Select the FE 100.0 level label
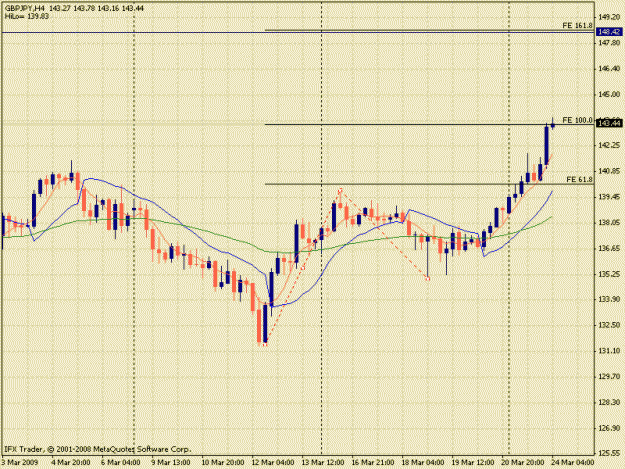Viewport: 625px width, 469px height. (x=578, y=120)
